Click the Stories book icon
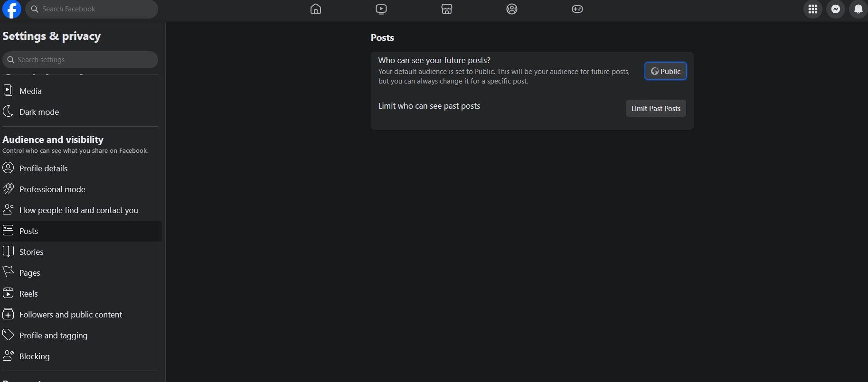The width and height of the screenshot is (868, 382). tap(8, 251)
